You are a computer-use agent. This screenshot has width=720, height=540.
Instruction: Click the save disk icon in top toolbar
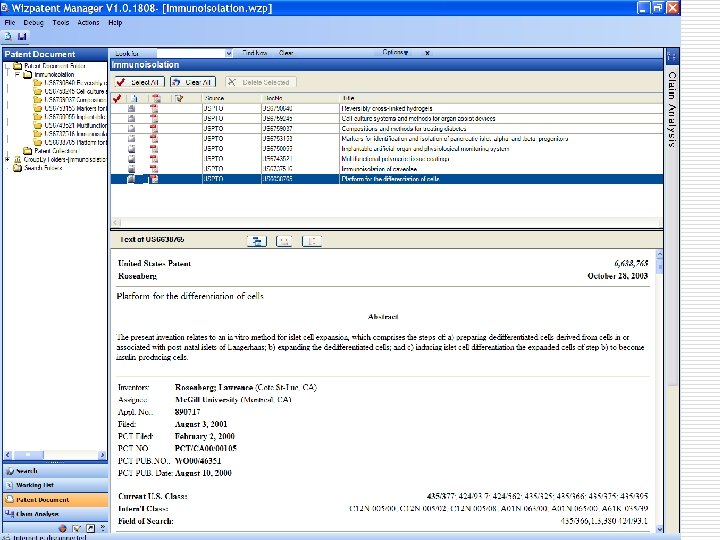pyautogui.click(x=22, y=36)
